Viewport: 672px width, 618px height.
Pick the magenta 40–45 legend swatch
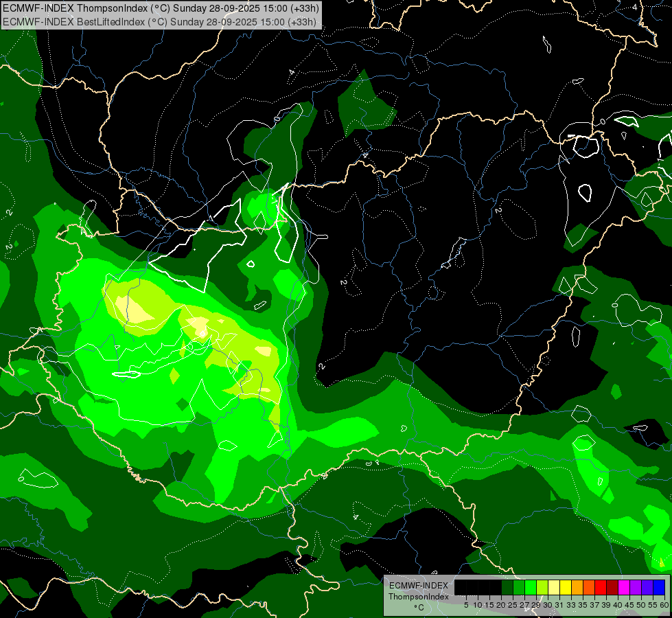click(624, 587)
